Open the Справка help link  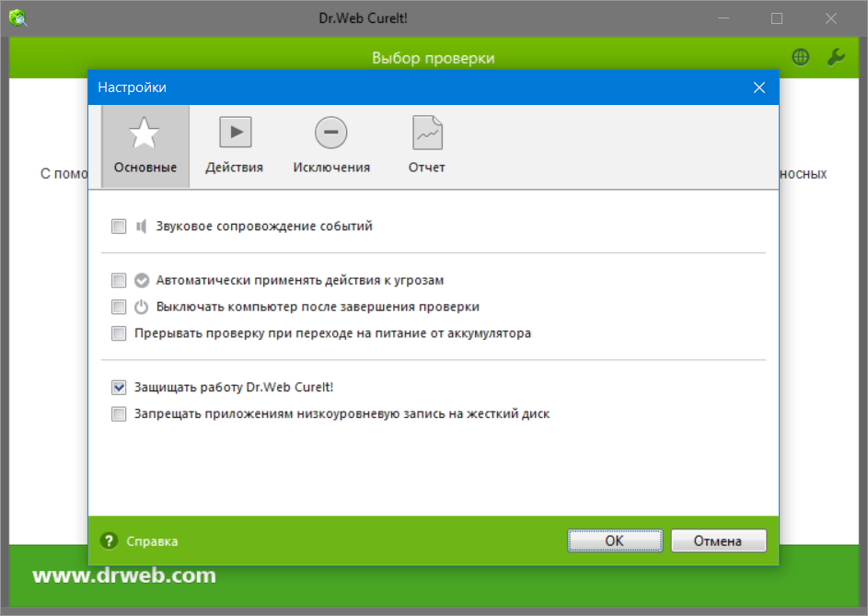click(152, 541)
